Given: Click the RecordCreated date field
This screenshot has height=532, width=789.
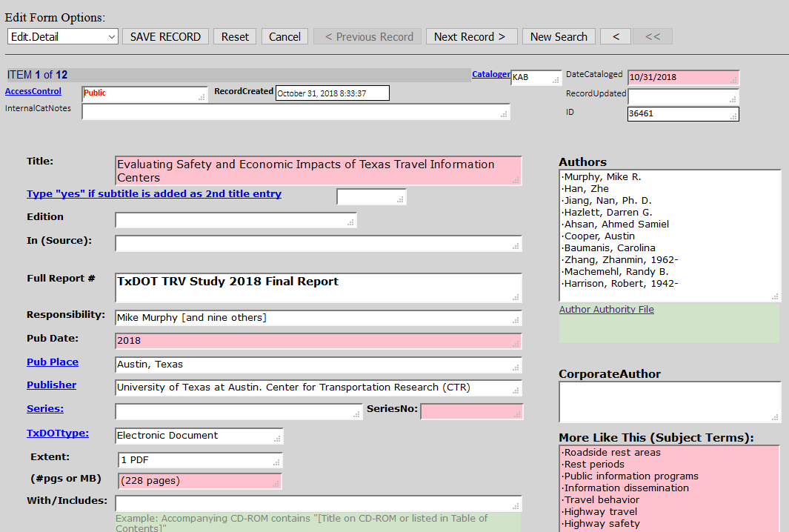Looking at the screenshot, I should (332, 93).
